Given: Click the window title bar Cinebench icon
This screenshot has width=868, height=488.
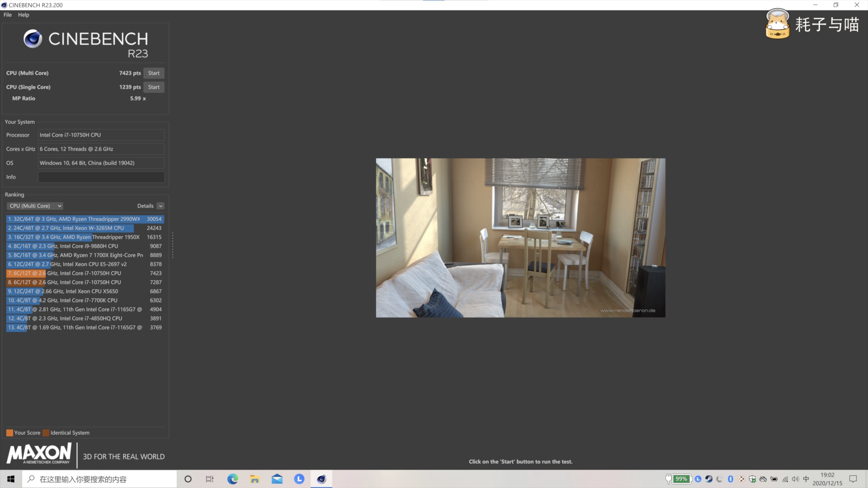Looking at the screenshot, I should 4,5.
